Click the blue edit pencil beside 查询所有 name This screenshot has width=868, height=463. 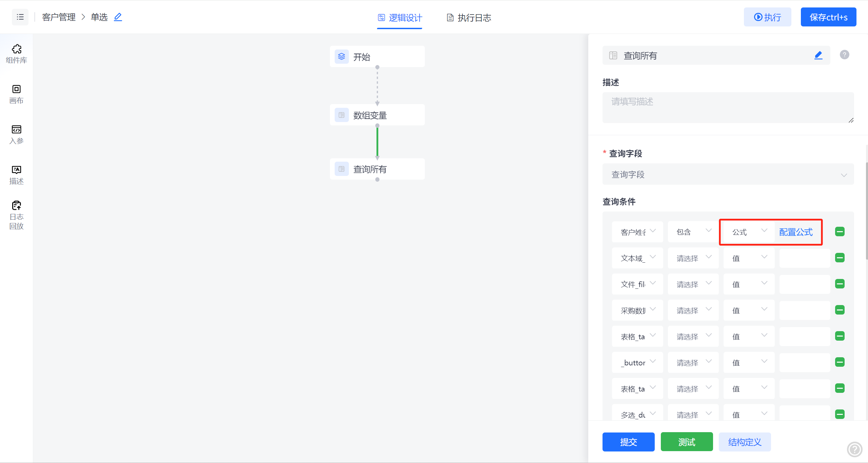[818, 55]
